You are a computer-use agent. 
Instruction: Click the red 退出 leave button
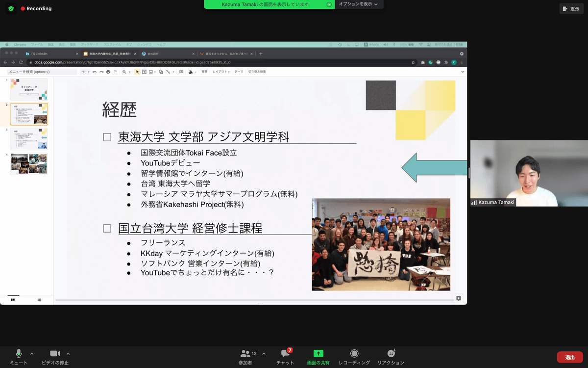click(x=570, y=357)
